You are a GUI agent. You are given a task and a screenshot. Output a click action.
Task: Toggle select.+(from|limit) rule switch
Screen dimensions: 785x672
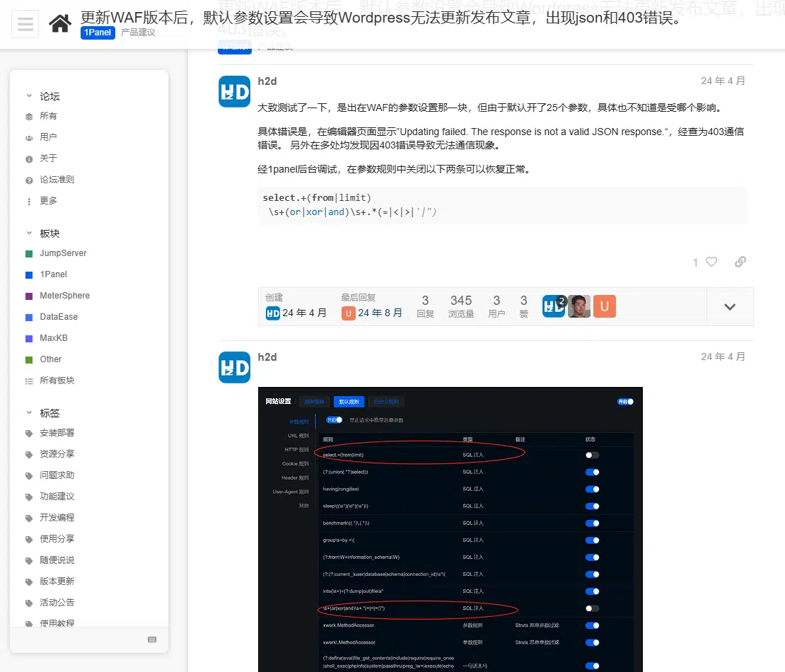[x=592, y=455]
